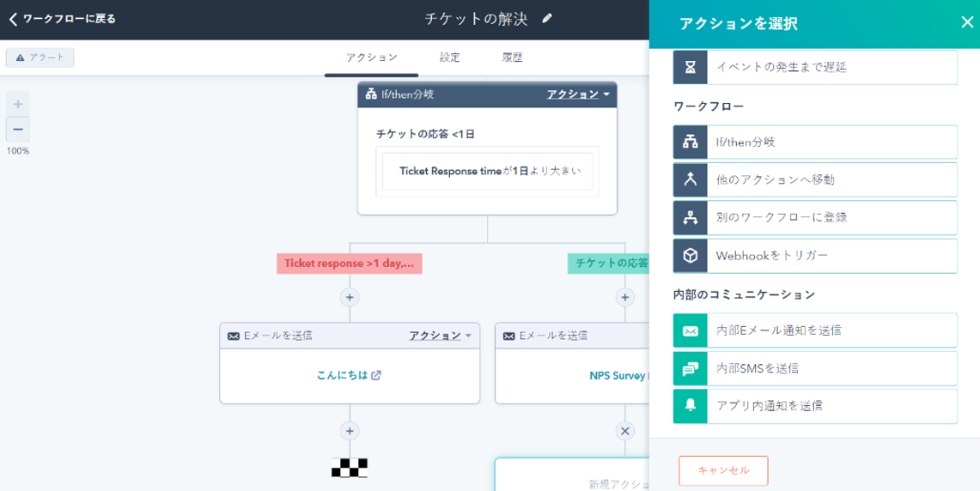This screenshot has height=491, width=980.
Task: Zoom out the canvas with minus button
Action: pyautogui.click(x=18, y=129)
